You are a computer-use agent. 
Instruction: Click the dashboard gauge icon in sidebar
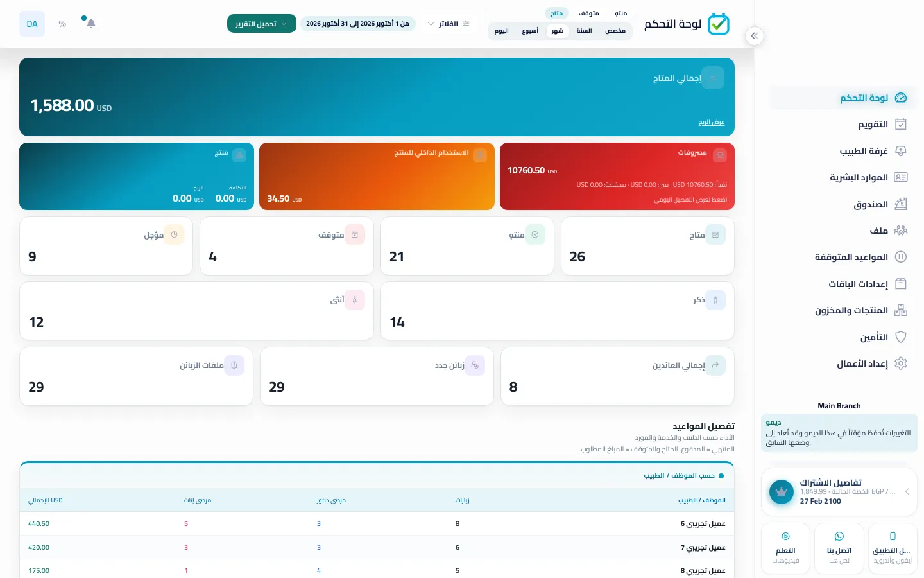point(901,98)
